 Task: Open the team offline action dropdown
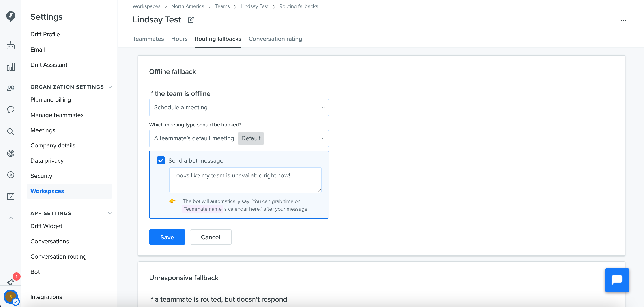[x=239, y=107]
